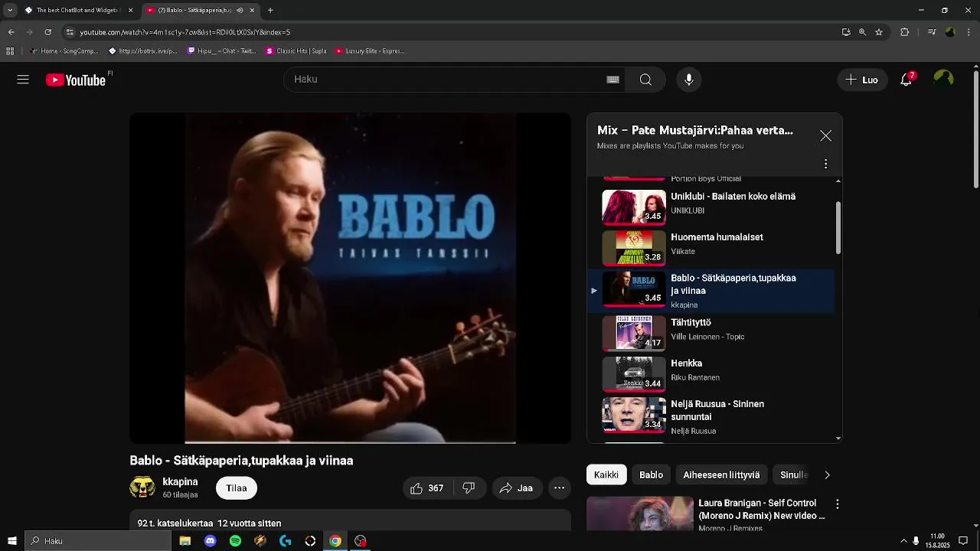Mute the playing YouTube tab audio icon
Image resolution: width=980 pixels, height=551 pixels.
pyautogui.click(x=240, y=10)
